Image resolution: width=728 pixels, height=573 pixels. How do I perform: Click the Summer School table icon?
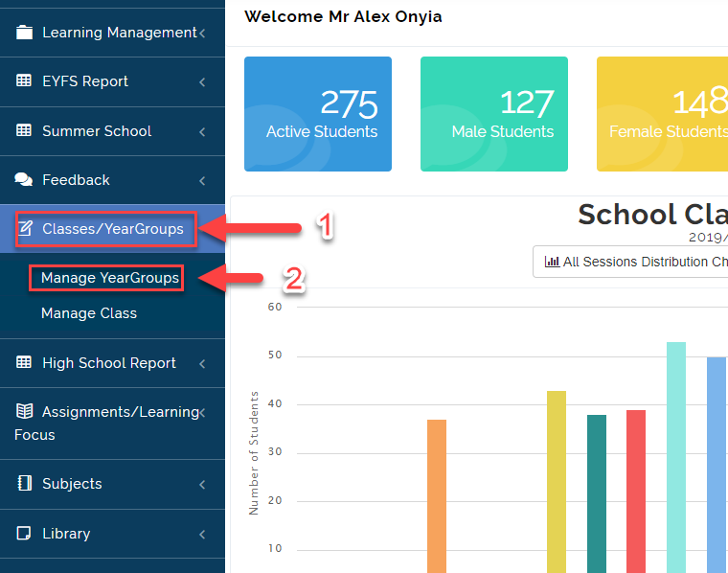click(x=24, y=130)
